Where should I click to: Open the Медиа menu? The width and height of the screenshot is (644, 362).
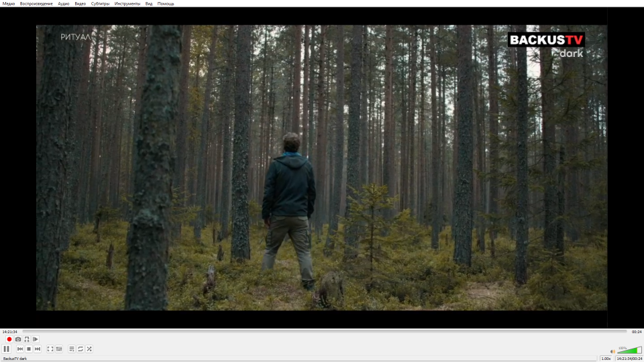point(9,4)
